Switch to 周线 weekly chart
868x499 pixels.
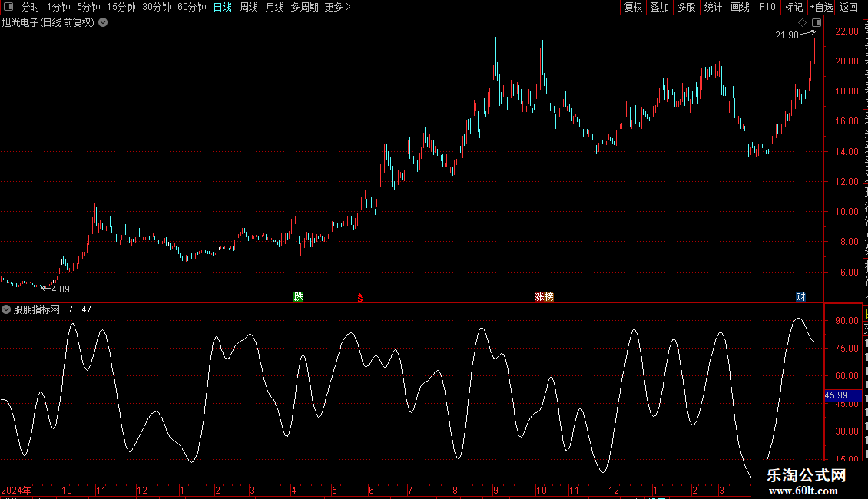[249, 7]
